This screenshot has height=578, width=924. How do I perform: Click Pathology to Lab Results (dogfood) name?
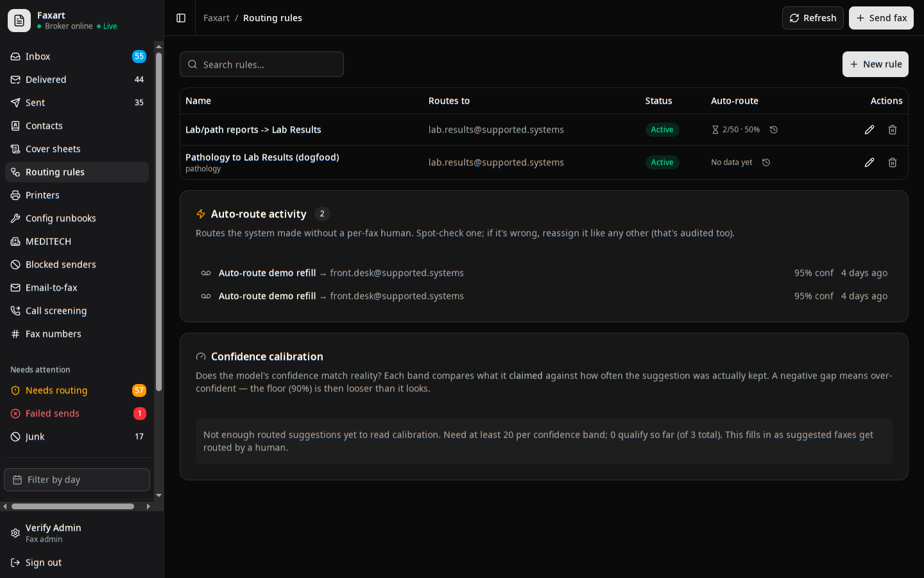pos(262,157)
